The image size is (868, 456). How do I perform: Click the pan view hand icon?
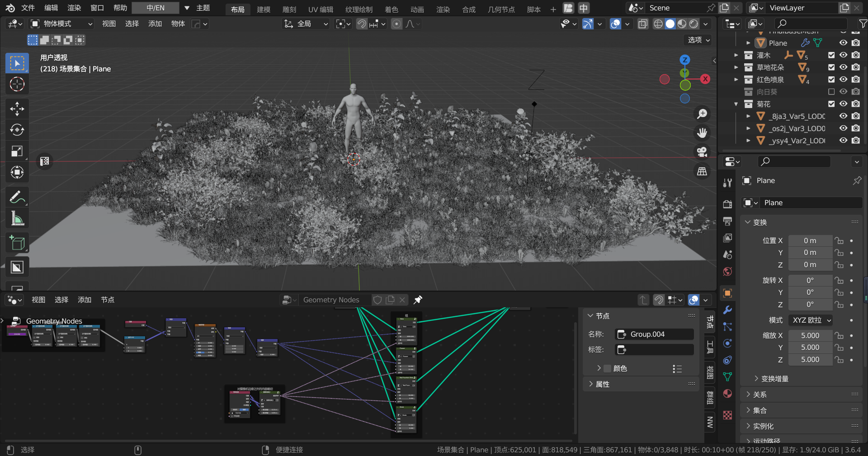click(702, 133)
